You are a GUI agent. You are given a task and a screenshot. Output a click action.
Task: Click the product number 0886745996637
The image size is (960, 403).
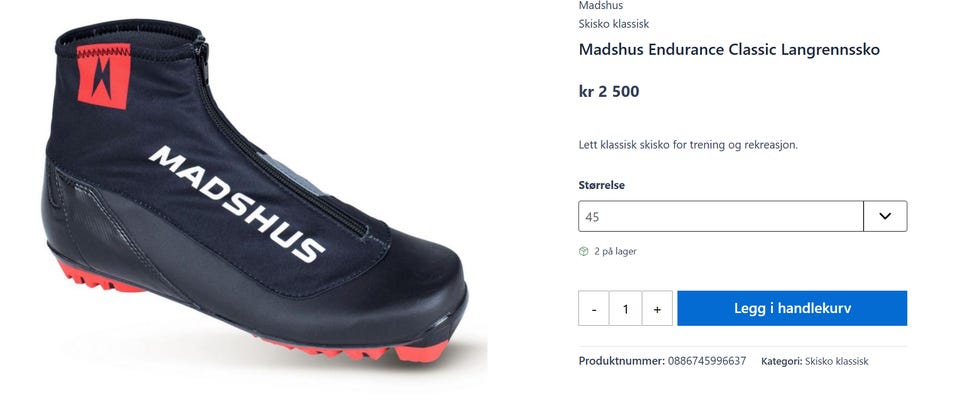coord(707,361)
